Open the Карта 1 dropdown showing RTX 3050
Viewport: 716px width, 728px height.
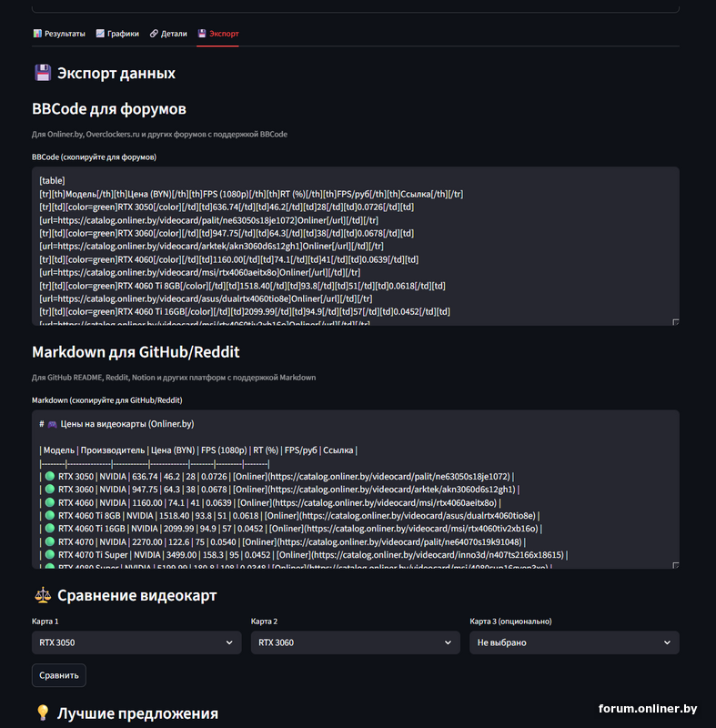coord(136,642)
